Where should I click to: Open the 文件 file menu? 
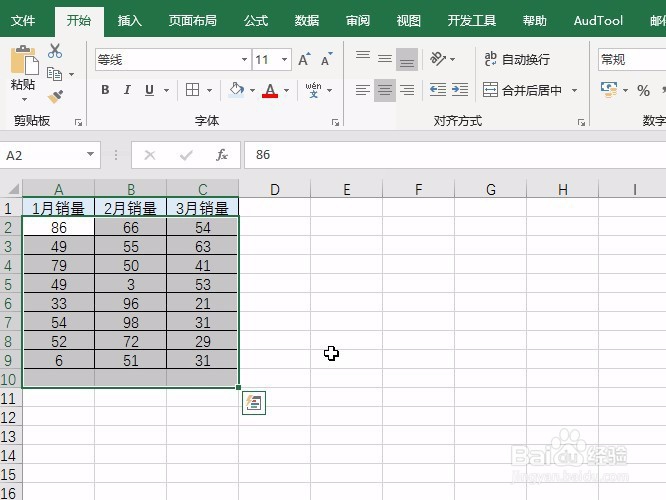[23, 20]
